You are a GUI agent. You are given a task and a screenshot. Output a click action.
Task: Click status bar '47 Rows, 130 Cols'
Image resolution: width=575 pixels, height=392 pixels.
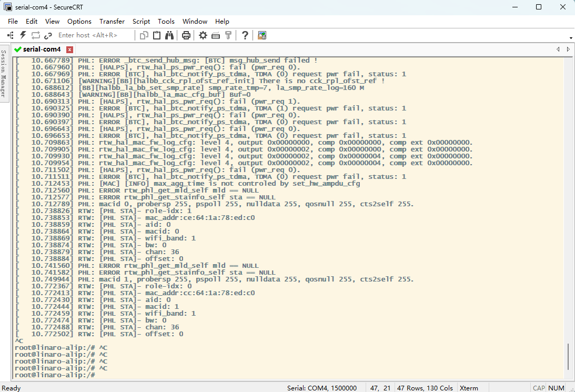coord(425,388)
